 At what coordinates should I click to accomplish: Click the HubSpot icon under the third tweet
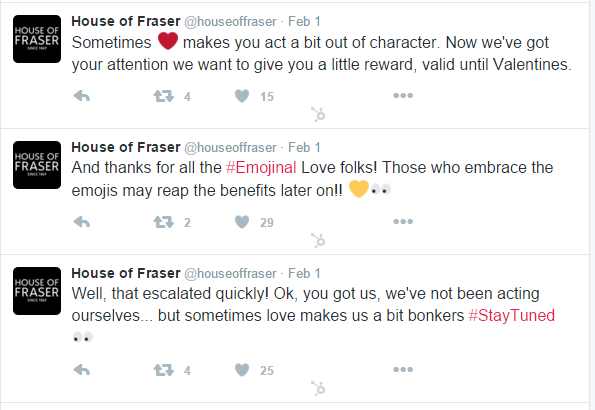tap(318, 389)
